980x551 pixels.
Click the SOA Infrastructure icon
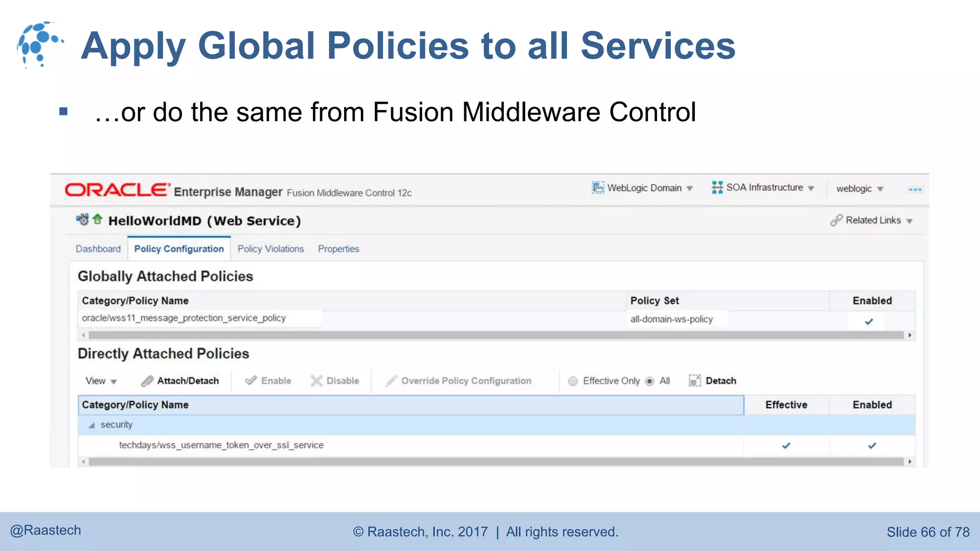[x=717, y=187]
